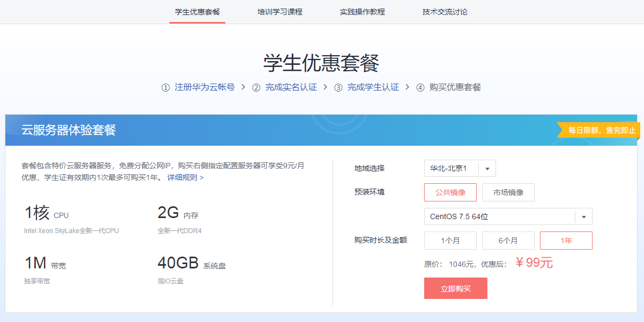The width and height of the screenshot is (644, 322).
Task: Click 预装环境 label
Action: [x=369, y=192]
